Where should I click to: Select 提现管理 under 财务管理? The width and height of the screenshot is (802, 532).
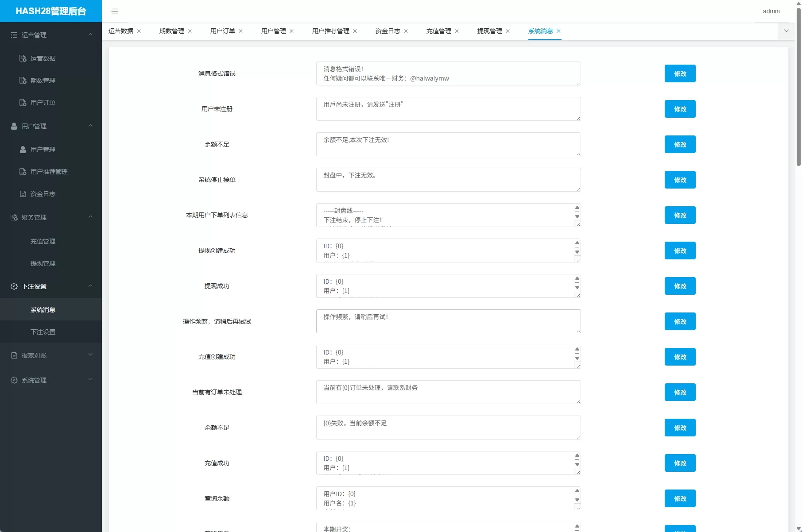pos(43,263)
